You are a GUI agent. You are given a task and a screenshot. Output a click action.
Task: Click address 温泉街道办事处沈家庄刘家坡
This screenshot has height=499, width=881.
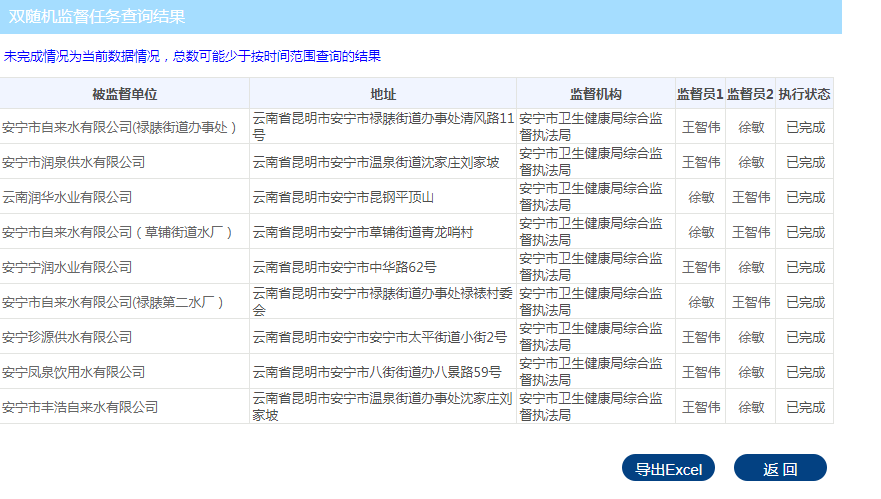[383, 406]
